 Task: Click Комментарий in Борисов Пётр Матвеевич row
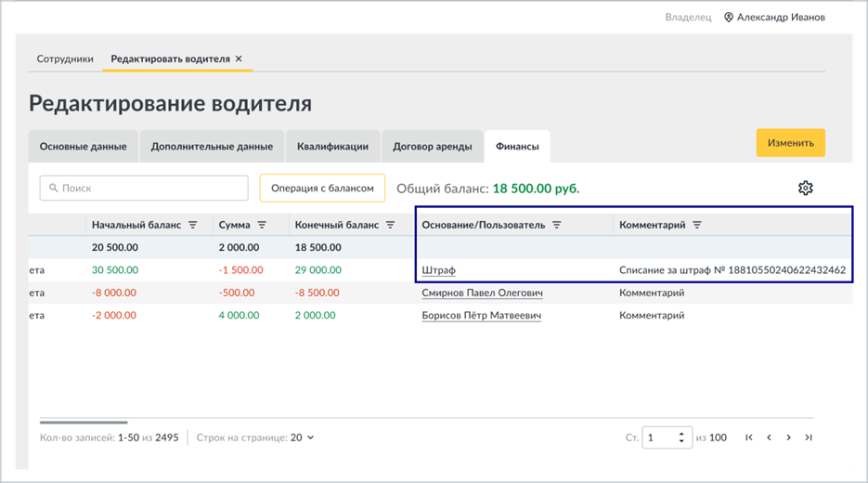click(652, 316)
